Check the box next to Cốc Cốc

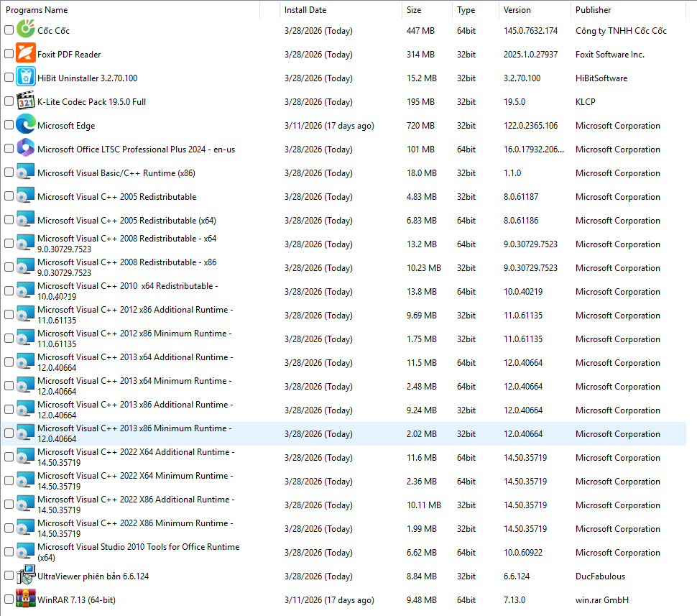[x=9, y=30]
